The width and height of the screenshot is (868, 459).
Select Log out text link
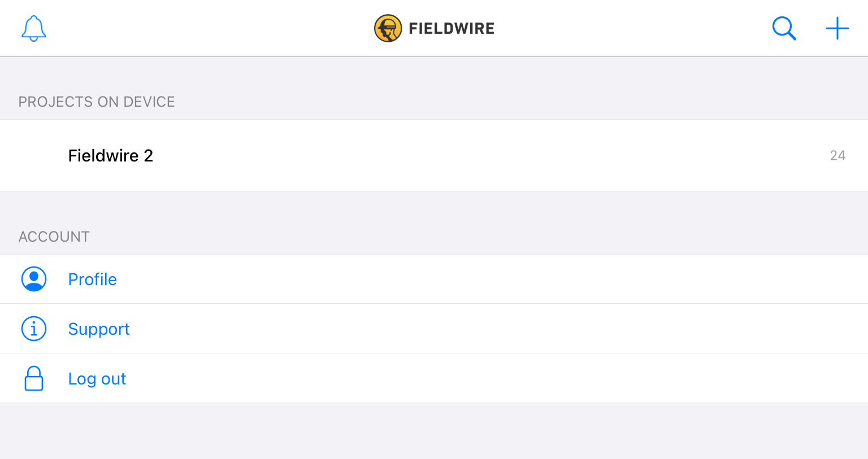(97, 378)
